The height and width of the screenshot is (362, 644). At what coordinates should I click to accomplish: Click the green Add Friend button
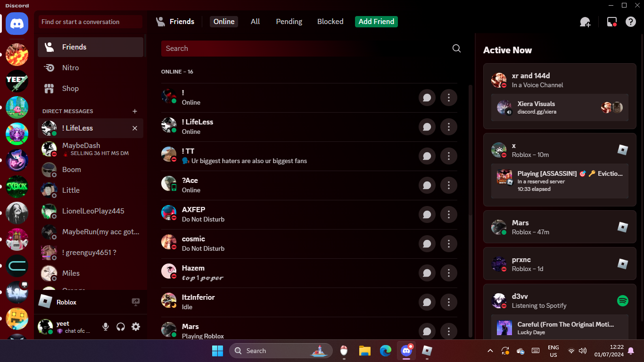click(376, 22)
